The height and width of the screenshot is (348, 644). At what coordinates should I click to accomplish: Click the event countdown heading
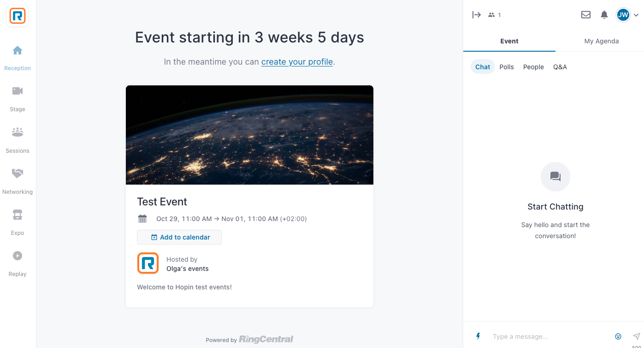[249, 37]
